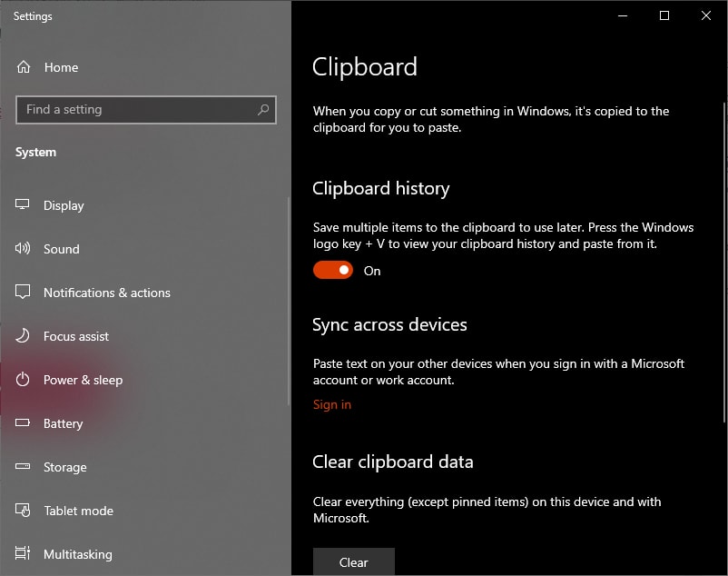Maximize the Settings window
The height and width of the screenshot is (576, 728).
pyautogui.click(x=664, y=15)
